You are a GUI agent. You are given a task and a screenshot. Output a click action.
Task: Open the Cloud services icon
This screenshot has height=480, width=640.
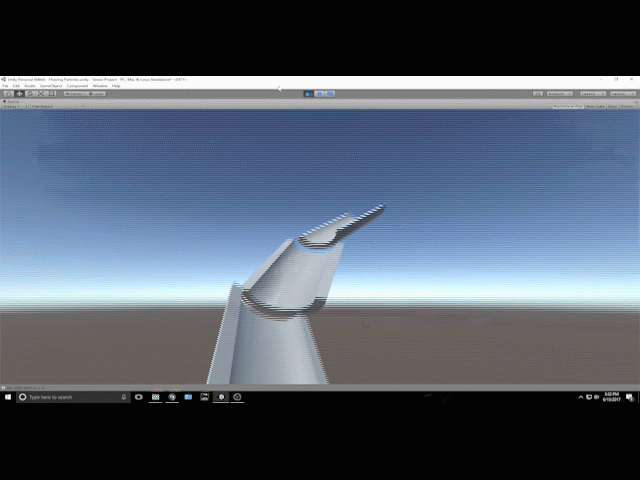tap(538, 94)
